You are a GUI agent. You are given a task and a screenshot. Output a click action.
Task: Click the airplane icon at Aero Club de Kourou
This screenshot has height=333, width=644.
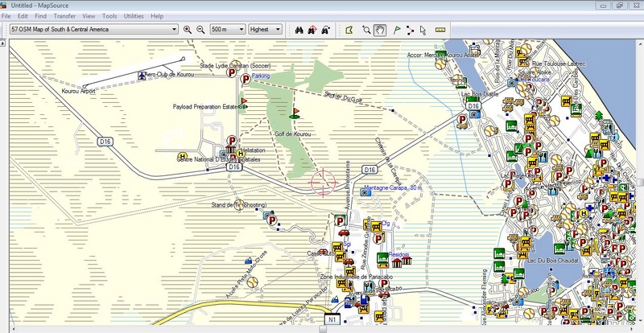(142, 76)
